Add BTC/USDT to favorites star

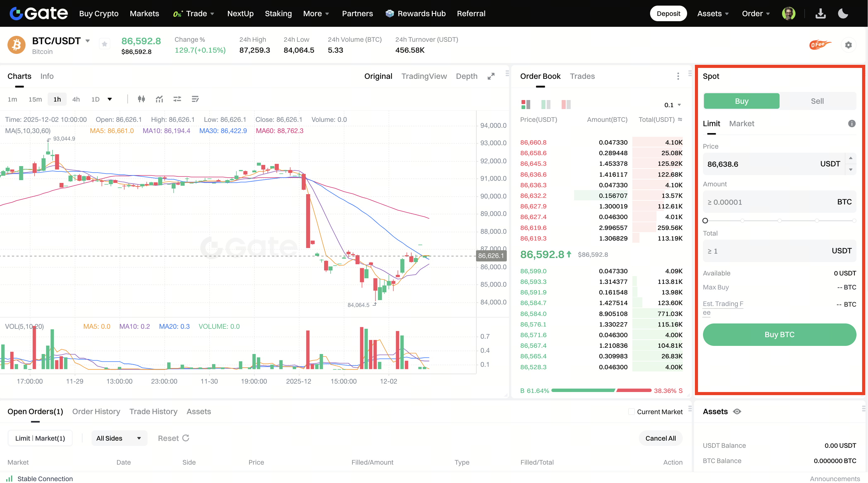tap(105, 44)
